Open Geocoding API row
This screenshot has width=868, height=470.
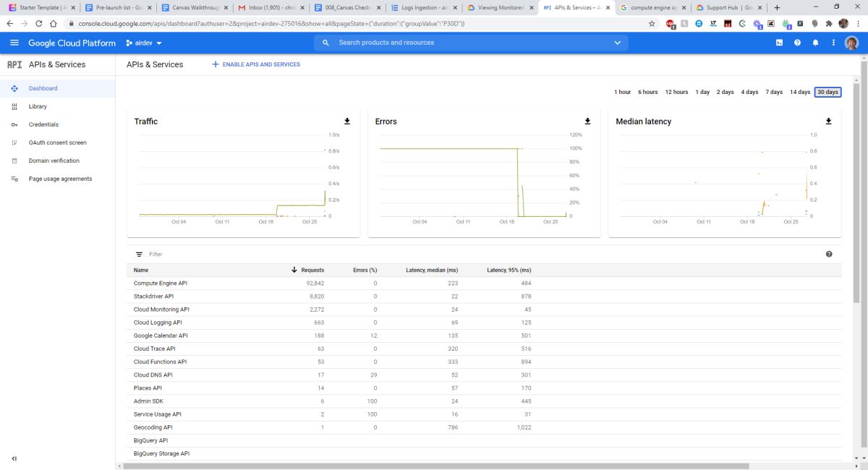click(485, 427)
